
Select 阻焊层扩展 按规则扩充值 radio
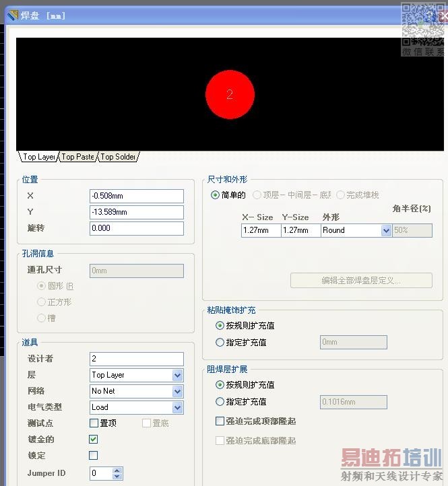pos(220,385)
